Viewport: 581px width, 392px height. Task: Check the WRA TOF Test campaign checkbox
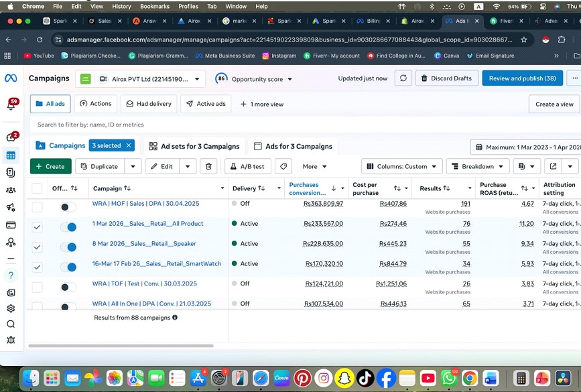click(37, 287)
